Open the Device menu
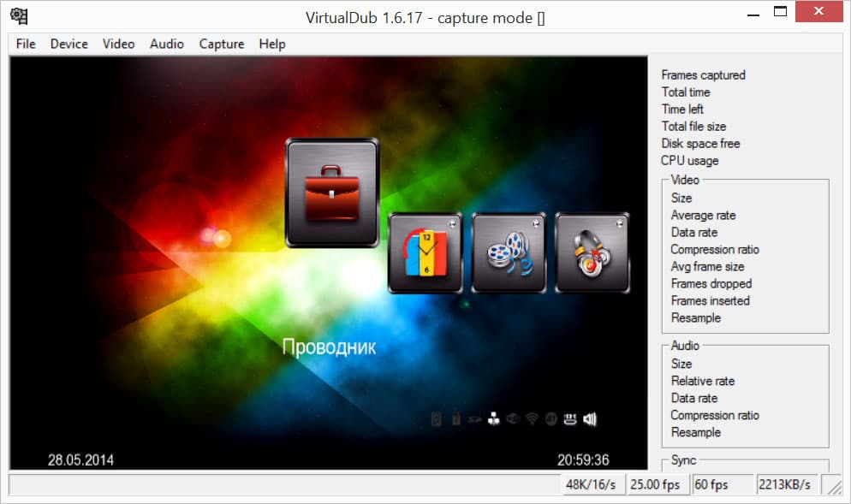The width and height of the screenshot is (851, 504). 69,44
